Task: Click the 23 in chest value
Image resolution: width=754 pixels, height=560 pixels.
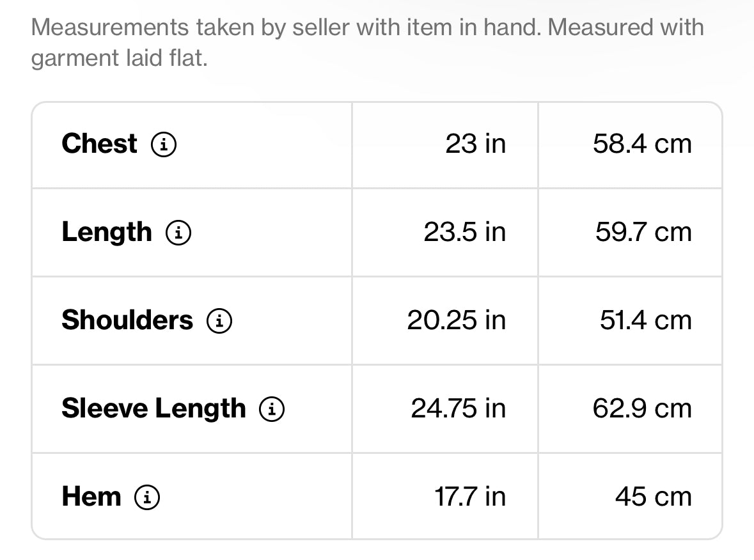Action: [x=476, y=144]
